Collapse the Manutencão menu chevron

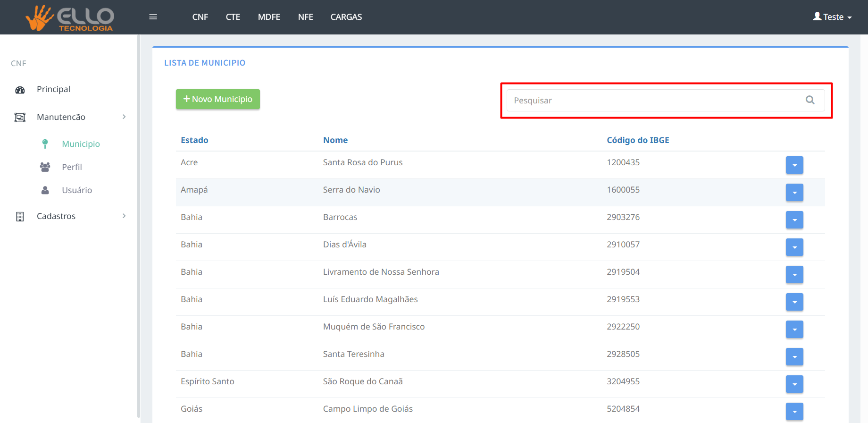[124, 117]
